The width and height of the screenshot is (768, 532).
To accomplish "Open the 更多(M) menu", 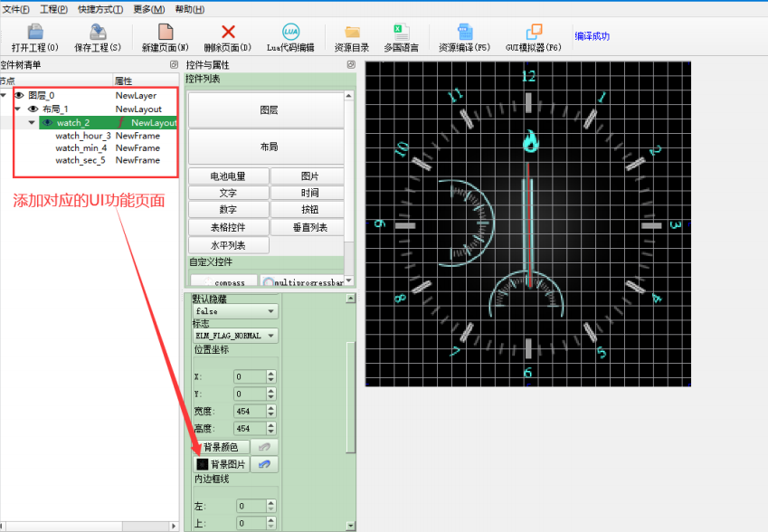I will pos(149,9).
